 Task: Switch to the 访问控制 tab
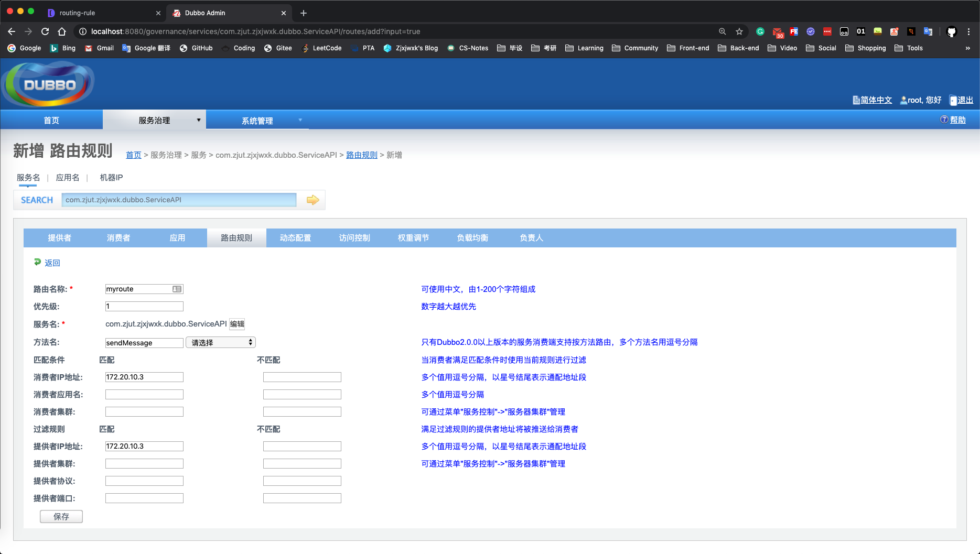click(x=354, y=237)
